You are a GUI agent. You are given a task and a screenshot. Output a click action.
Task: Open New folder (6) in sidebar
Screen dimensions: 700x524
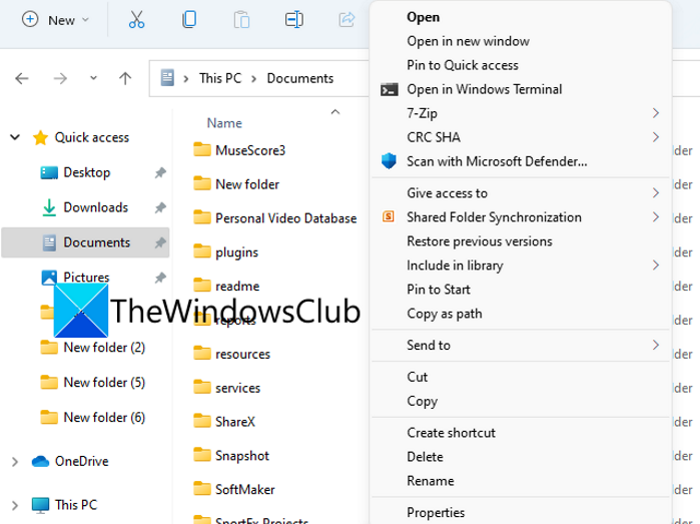coord(104,417)
